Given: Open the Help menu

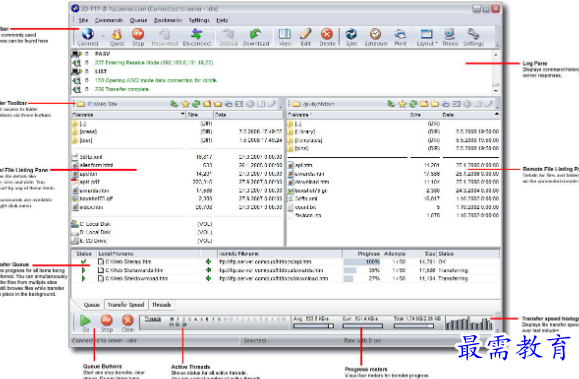Looking at the screenshot, I should pos(222,20).
